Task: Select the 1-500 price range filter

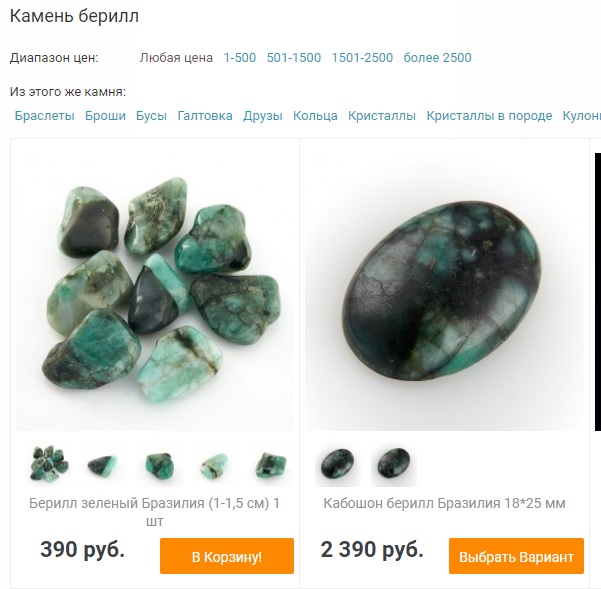Action: click(x=240, y=57)
